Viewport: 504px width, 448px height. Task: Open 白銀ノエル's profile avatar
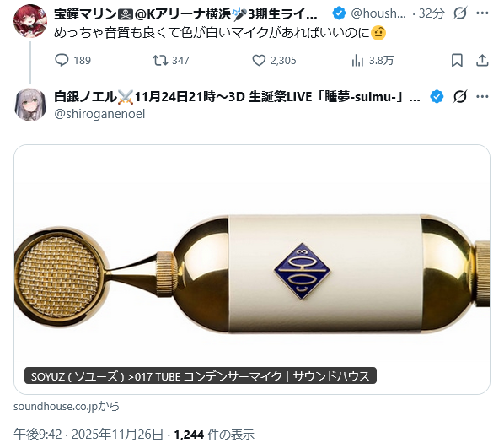30,105
